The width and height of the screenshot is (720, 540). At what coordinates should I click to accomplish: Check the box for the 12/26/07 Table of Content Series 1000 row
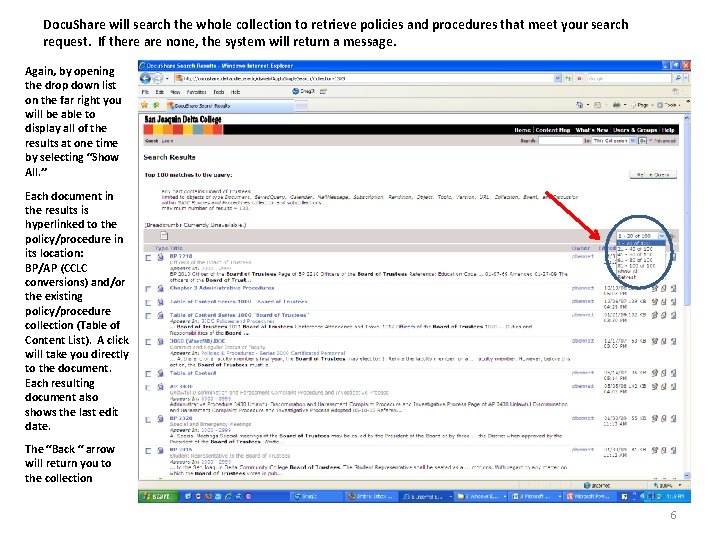[x=148, y=303]
